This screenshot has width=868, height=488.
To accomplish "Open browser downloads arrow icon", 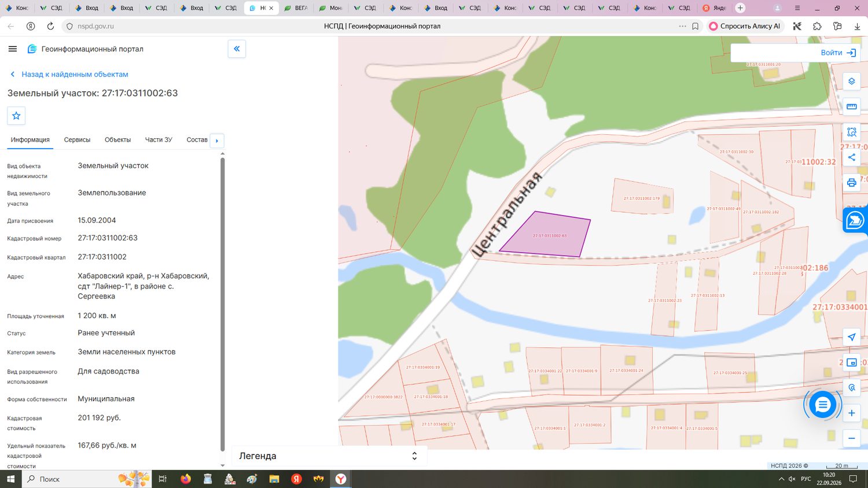I will (x=857, y=26).
